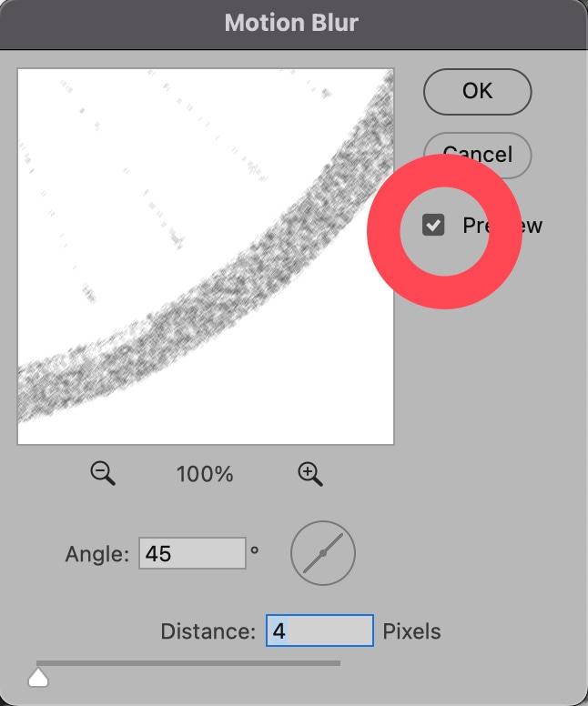Click the "Angle:" label
The height and width of the screenshot is (706, 588).
(x=98, y=553)
